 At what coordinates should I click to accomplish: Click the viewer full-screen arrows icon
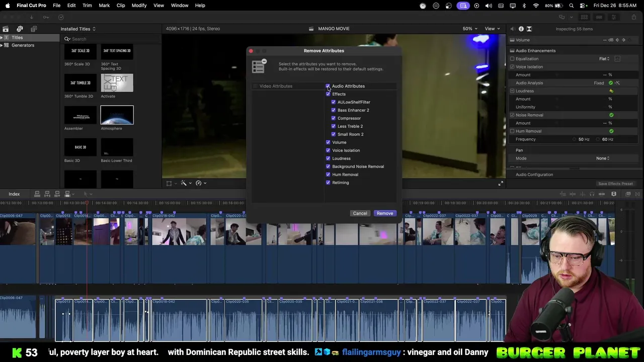501,184
